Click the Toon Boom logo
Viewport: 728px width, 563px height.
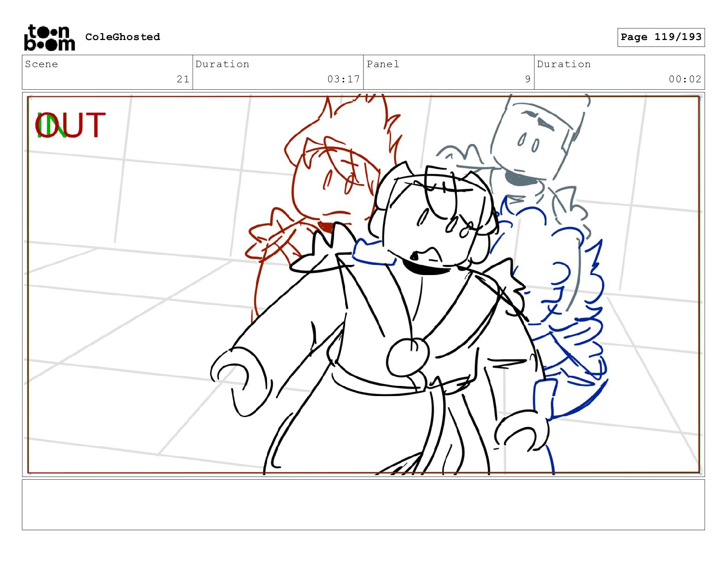coord(50,37)
